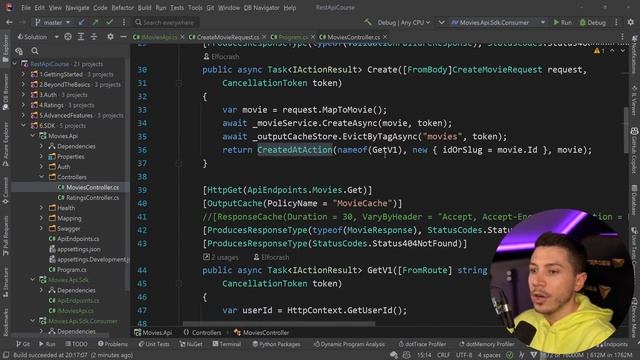Click the Movies.Api breadcrumb
The height and width of the screenshot is (360, 640).
(x=153, y=333)
